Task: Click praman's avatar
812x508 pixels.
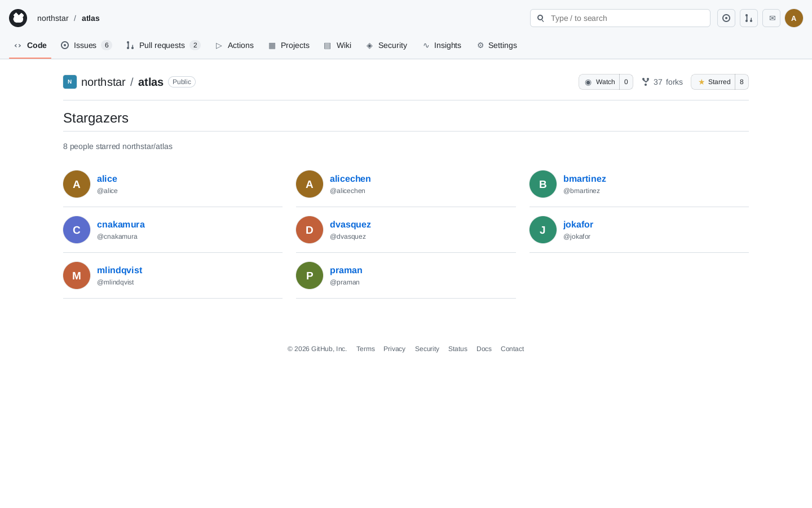Action: 310,275
